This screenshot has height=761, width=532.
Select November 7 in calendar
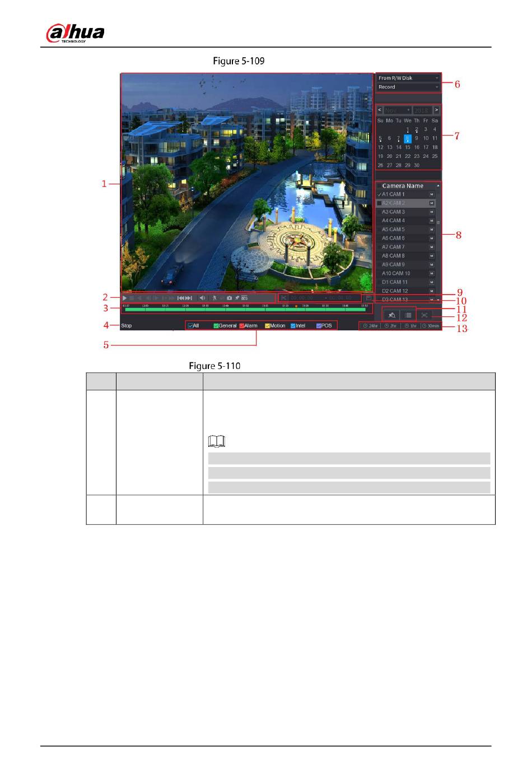399,138
